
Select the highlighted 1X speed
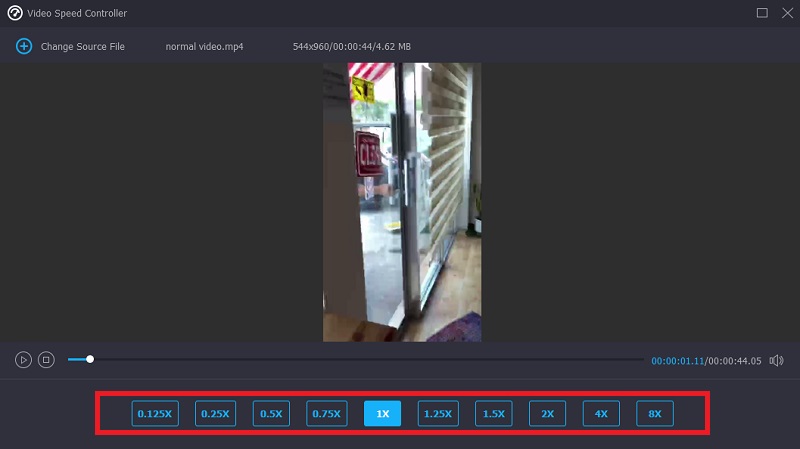point(382,414)
